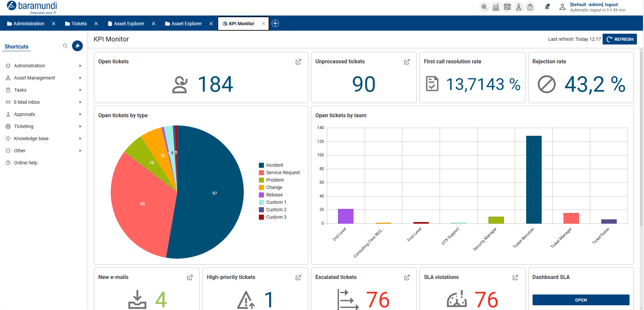The height and width of the screenshot is (310, 644).
Task: Switch to the Administration tab
Action: tap(29, 23)
